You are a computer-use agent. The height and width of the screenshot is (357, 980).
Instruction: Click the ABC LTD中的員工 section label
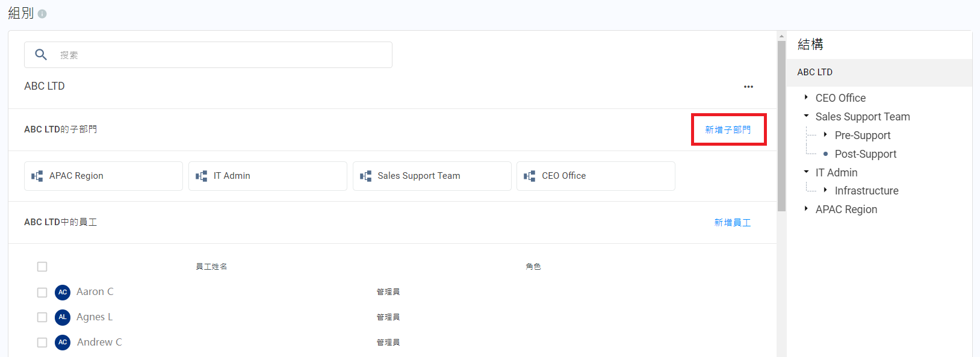(x=60, y=222)
